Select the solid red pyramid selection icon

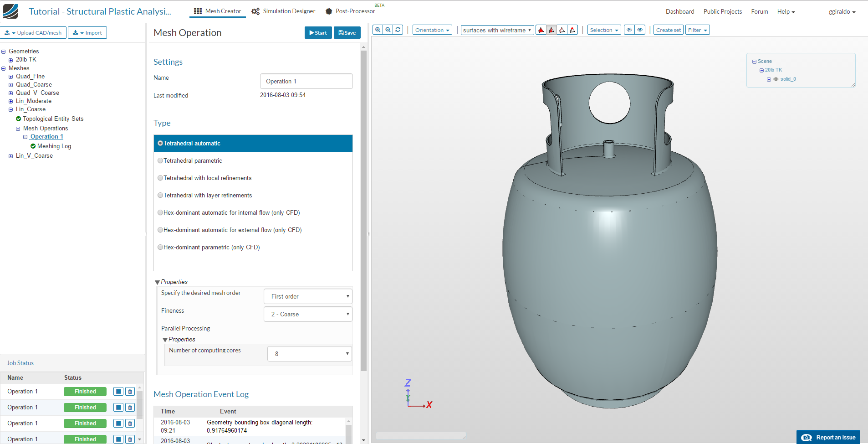[x=541, y=30]
